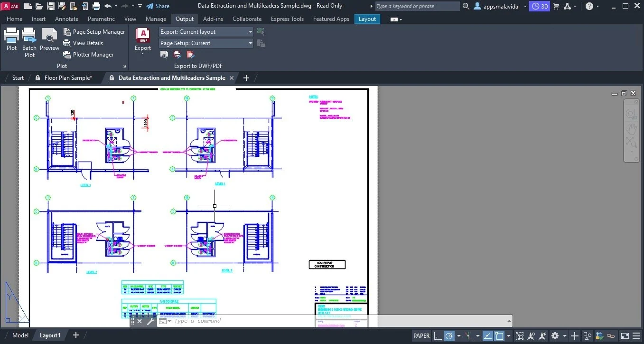Add a new layout with the plus icon
The width and height of the screenshot is (644, 344).
76,335
